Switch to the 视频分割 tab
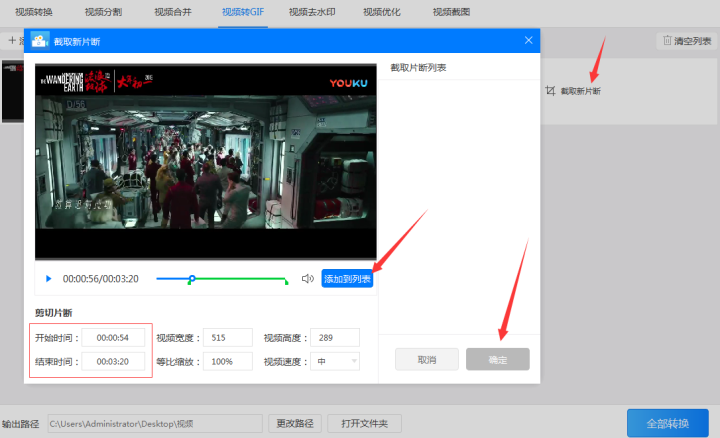 coord(103,12)
